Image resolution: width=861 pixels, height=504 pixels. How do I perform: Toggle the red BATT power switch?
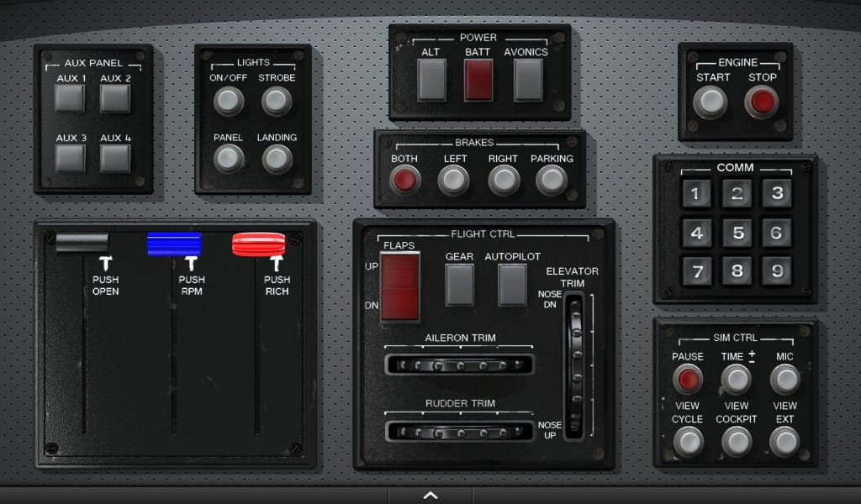pos(478,80)
